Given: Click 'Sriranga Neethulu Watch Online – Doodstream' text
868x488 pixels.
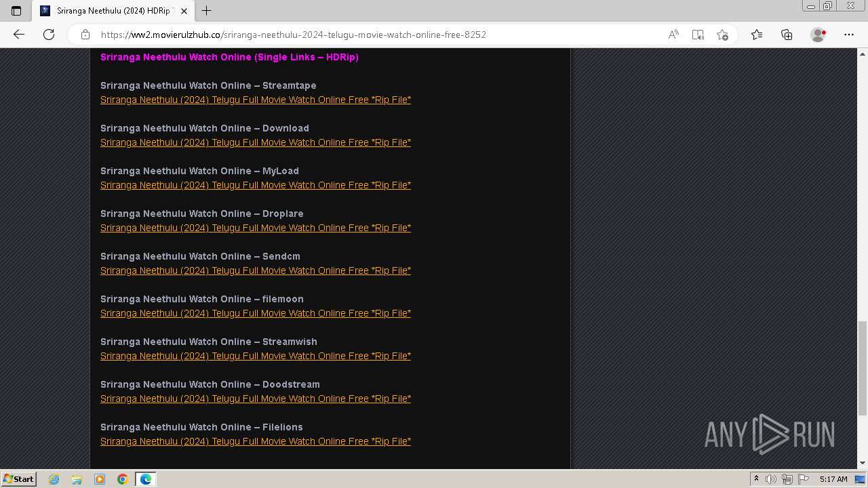Looking at the screenshot, I should 210,384.
